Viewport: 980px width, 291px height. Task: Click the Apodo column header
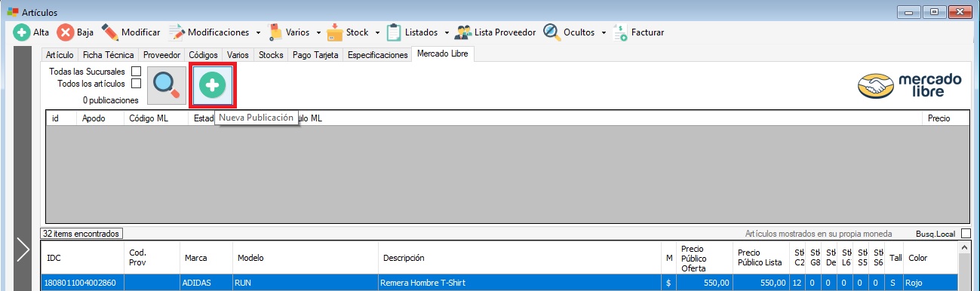tap(100, 118)
